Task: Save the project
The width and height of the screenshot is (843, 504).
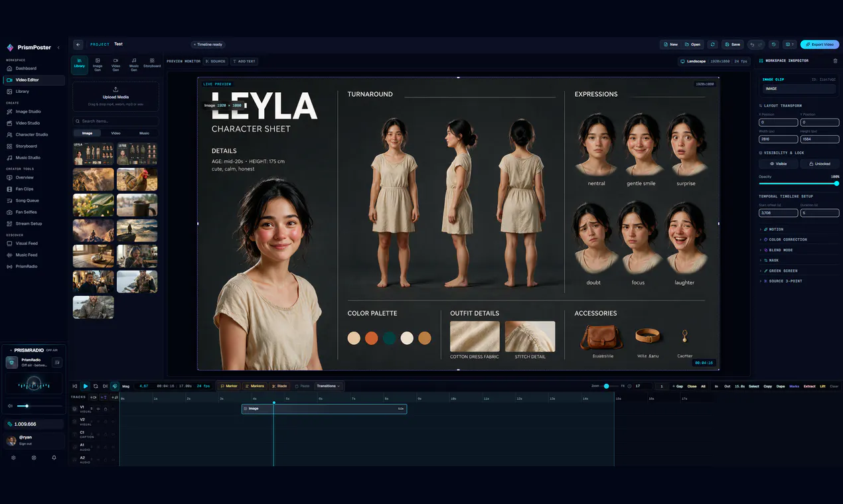Action: tap(732, 44)
